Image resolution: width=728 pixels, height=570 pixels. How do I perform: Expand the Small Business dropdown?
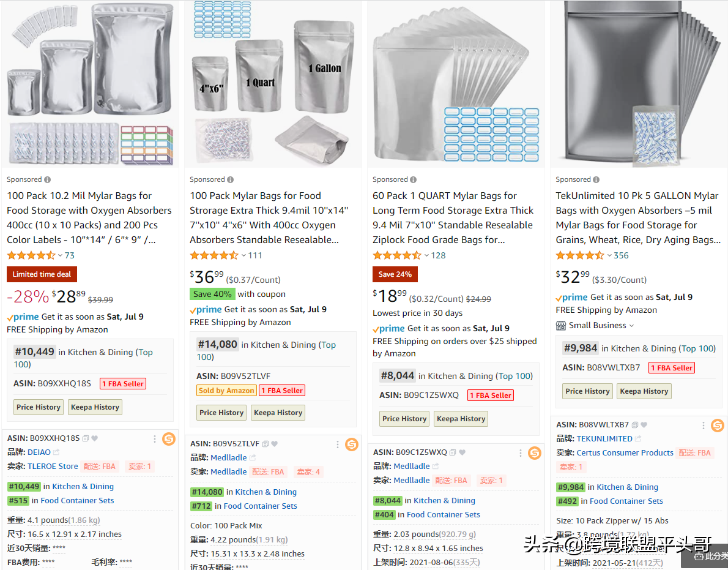631,325
